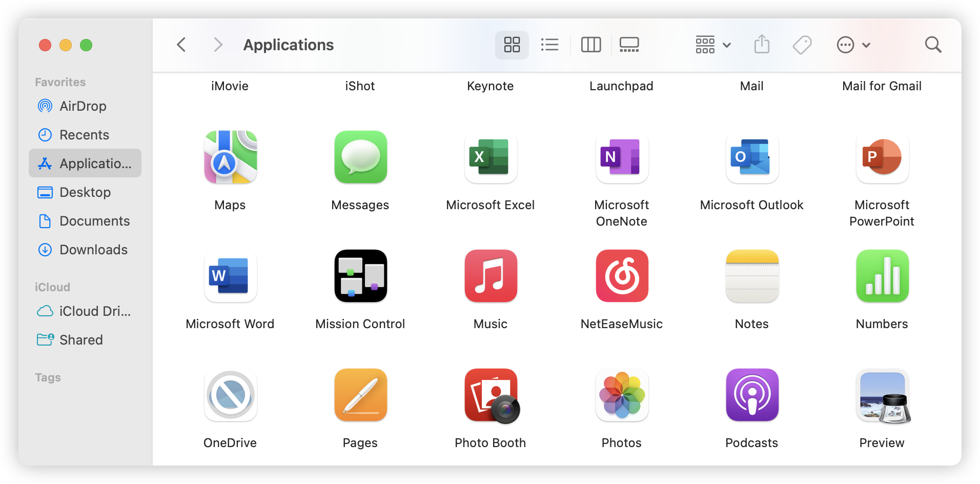This screenshot has height=484, width=980.
Task: Select Applications in the sidebar
Action: (x=85, y=163)
